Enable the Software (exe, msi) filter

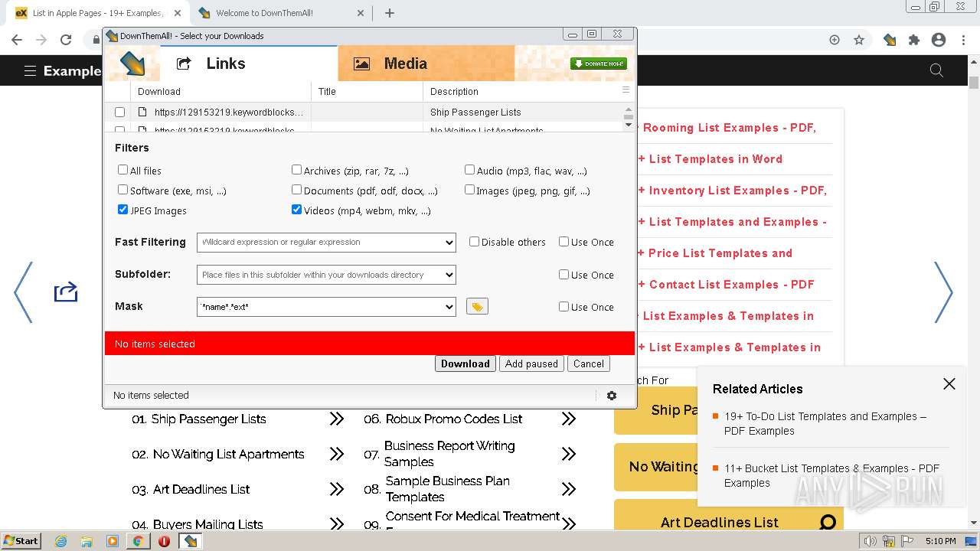[x=122, y=190]
